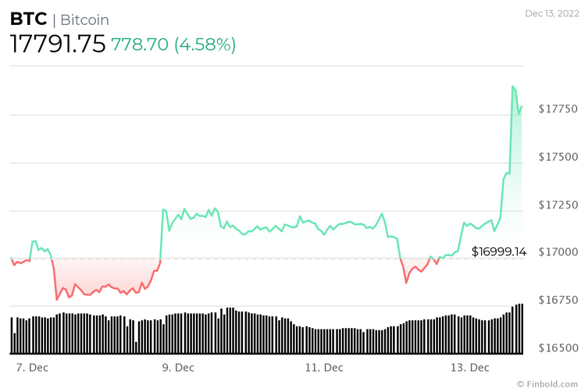Screen dimensions: 588x392
Task: Click the current price 17791.75
Action: coord(57,45)
